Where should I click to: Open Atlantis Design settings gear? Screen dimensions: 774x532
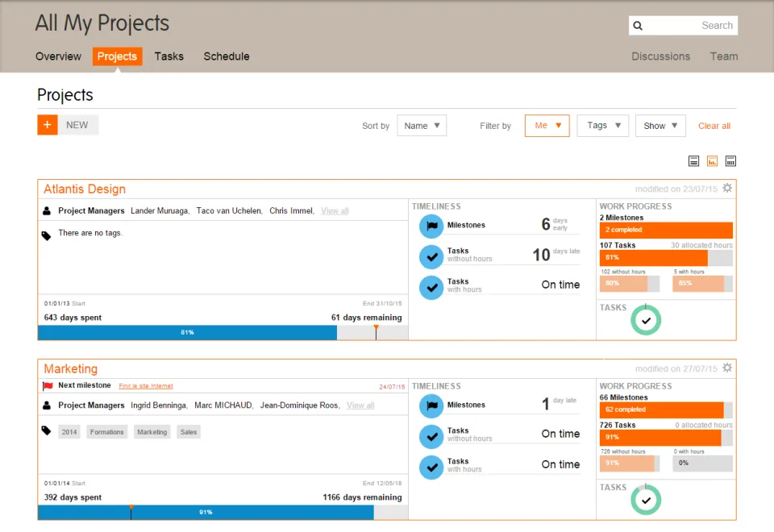pyautogui.click(x=727, y=188)
